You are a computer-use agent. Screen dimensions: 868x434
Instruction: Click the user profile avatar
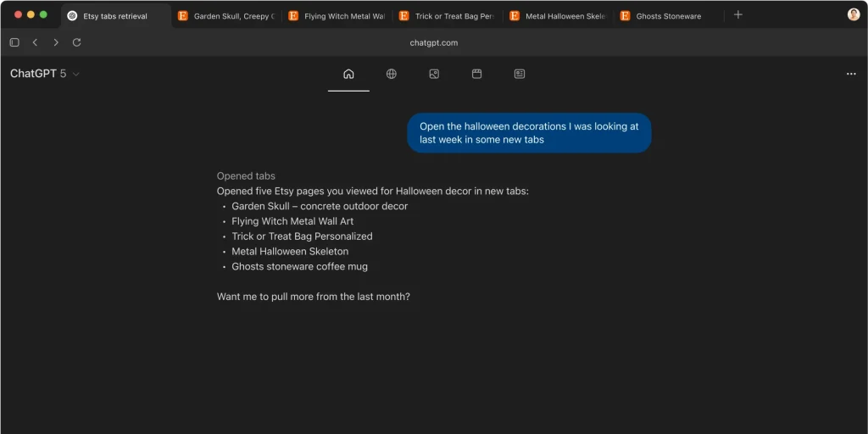click(853, 15)
